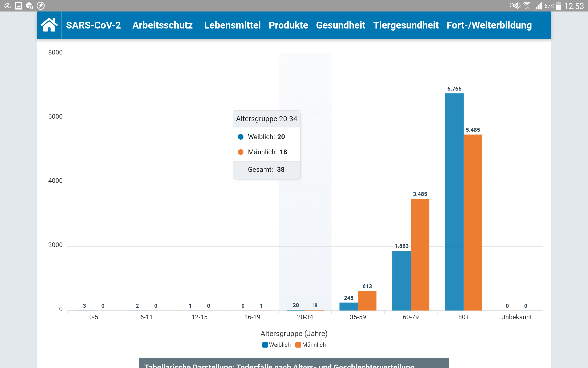Click the 20-34 axis label

click(305, 317)
